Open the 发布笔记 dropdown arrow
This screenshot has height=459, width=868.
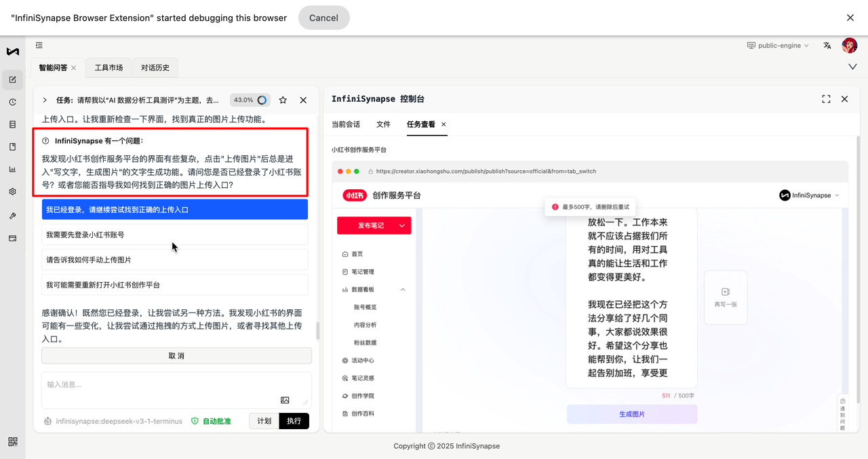[x=402, y=225]
